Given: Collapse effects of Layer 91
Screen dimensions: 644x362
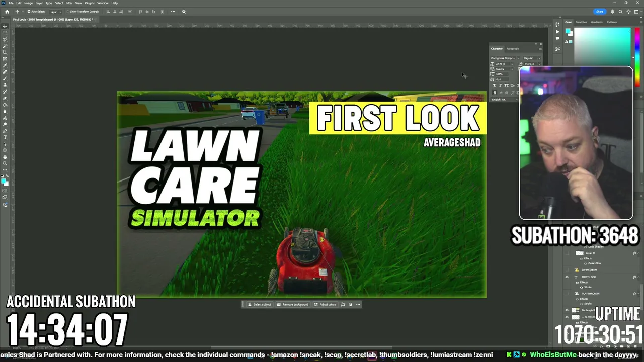Looking at the screenshot, I should click(639, 253).
